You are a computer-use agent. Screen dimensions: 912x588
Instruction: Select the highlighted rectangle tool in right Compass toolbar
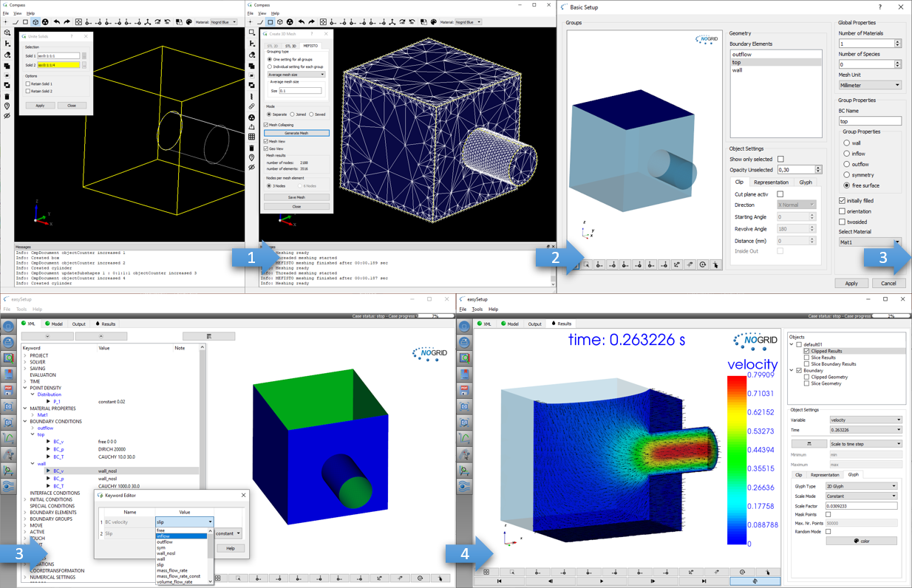pos(270,22)
